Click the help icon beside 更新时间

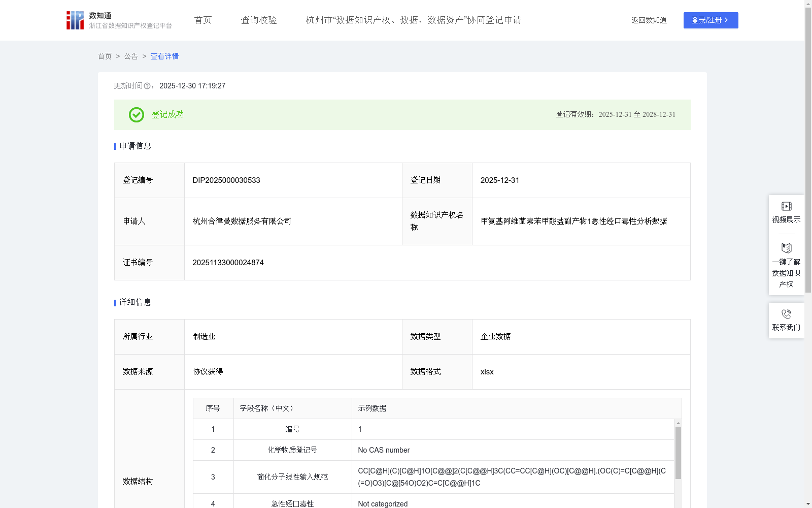tap(147, 86)
